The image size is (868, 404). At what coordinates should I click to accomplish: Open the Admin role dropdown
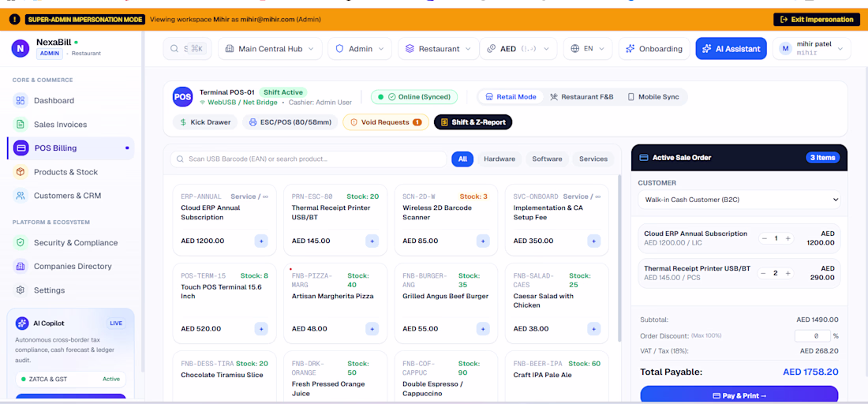[360, 49]
